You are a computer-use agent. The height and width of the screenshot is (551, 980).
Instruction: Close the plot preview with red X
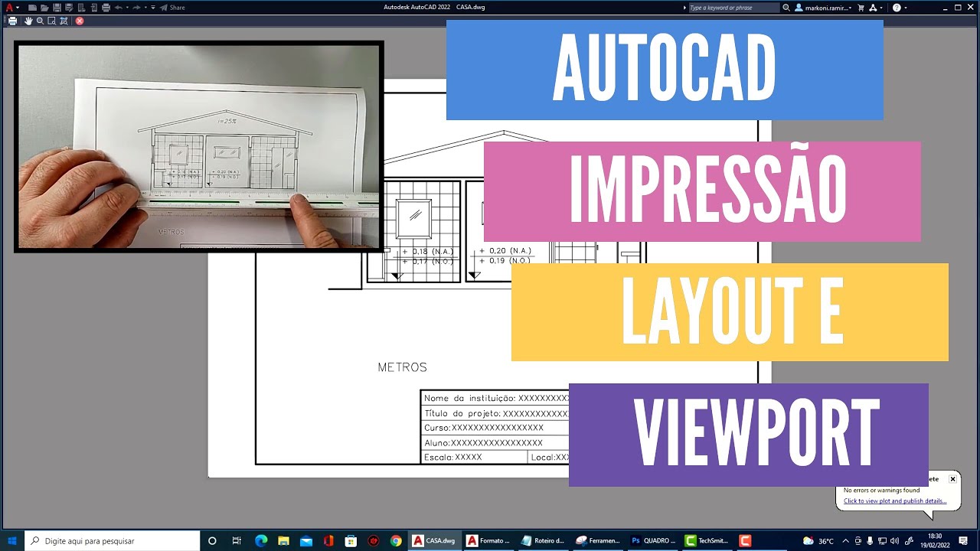80,21
